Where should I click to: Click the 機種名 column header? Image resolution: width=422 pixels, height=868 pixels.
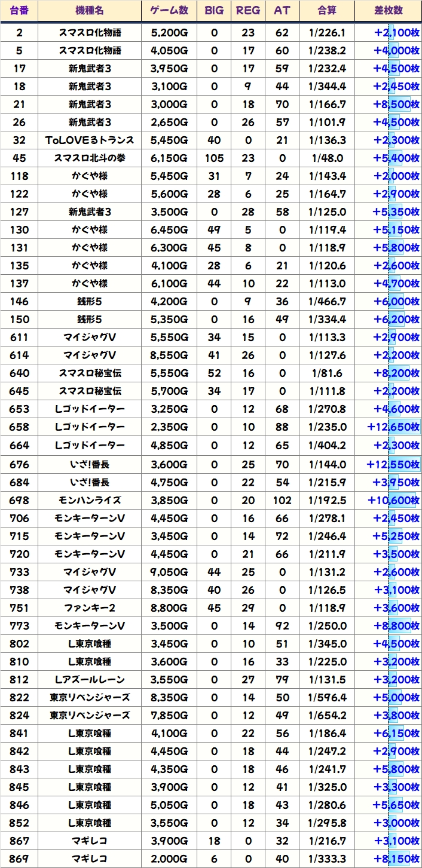click(x=90, y=11)
